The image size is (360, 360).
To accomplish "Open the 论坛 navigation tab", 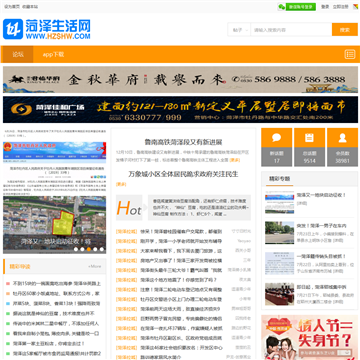I will [x=18, y=54].
